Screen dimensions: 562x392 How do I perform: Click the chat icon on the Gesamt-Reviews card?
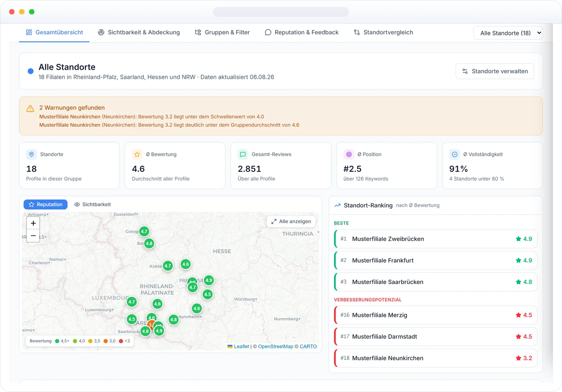click(x=243, y=154)
